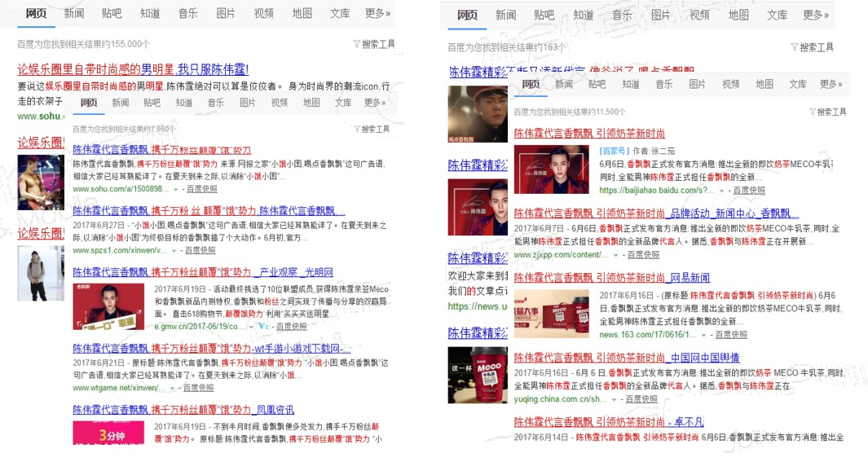Open 百度快照 beside www.sohu.com/a/1500898
Viewport: 868px width, 462px height.
click(x=201, y=189)
